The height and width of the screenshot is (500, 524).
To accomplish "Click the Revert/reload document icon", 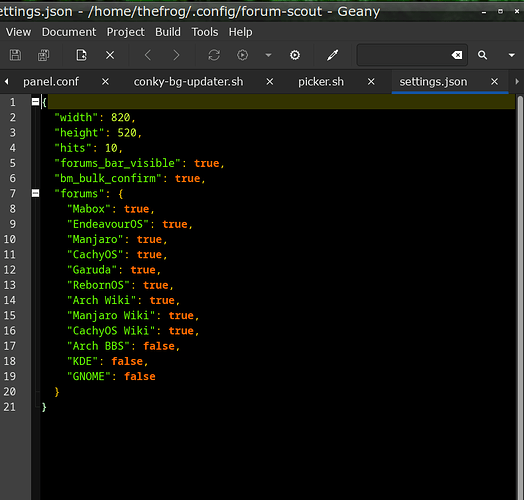I will (x=81, y=55).
